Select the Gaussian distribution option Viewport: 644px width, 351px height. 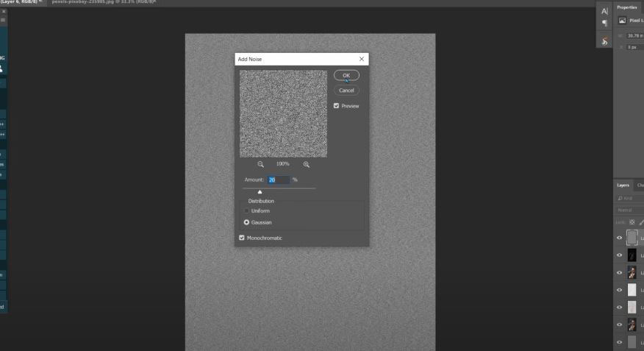coord(246,222)
